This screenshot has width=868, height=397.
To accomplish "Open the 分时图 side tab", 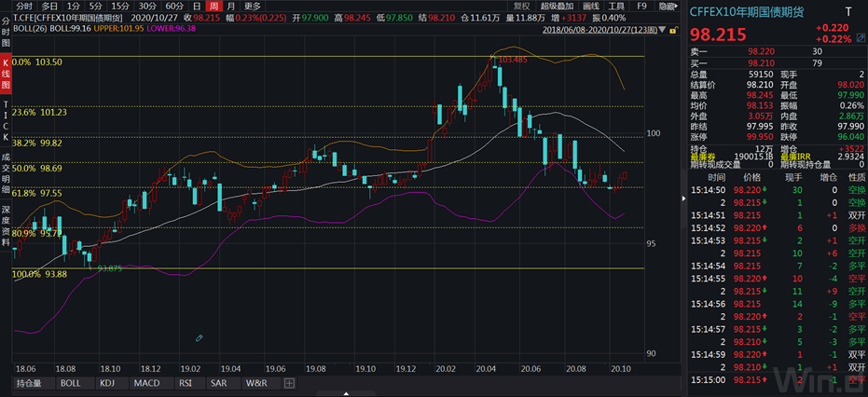I will (6, 32).
